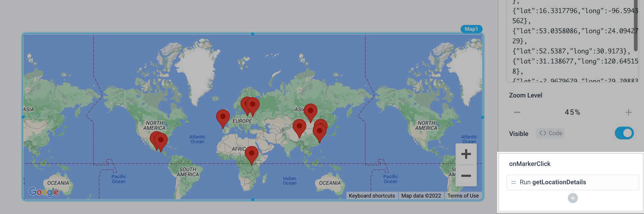Click the Zoom Level property label
The height and width of the screenshot is (214, 644).
click(525, 95)
